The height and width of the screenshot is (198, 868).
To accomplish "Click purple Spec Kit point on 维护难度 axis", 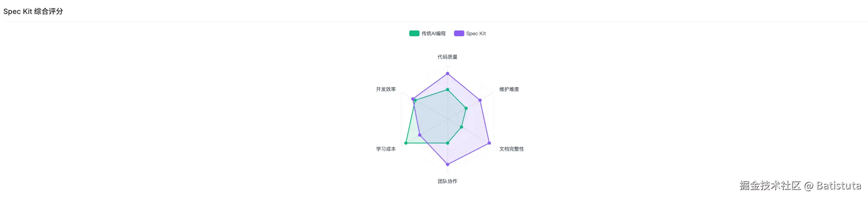I will (x=480, y=100).
